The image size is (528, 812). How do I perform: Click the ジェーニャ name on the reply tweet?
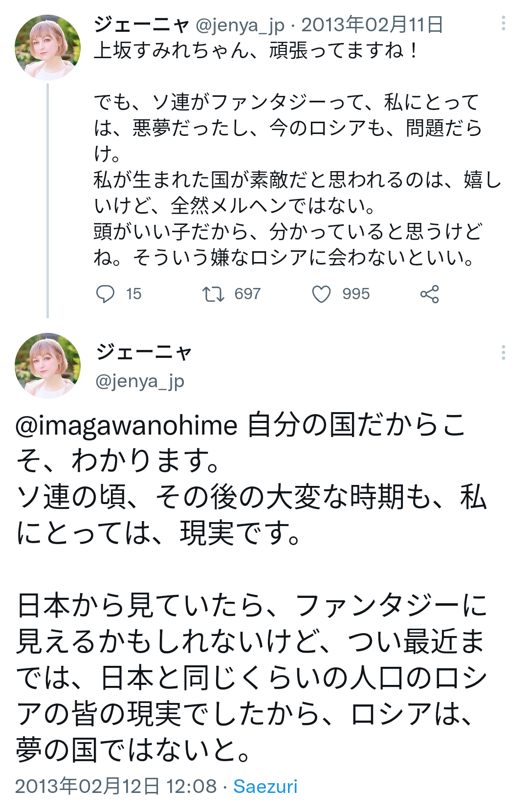(144, 352)
